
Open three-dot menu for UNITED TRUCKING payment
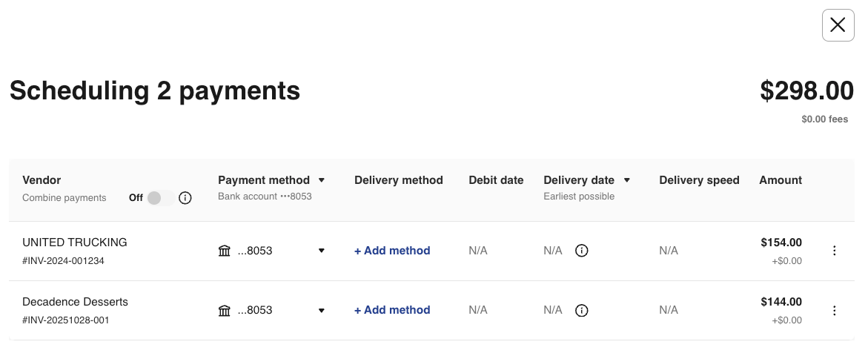(835, 251)
